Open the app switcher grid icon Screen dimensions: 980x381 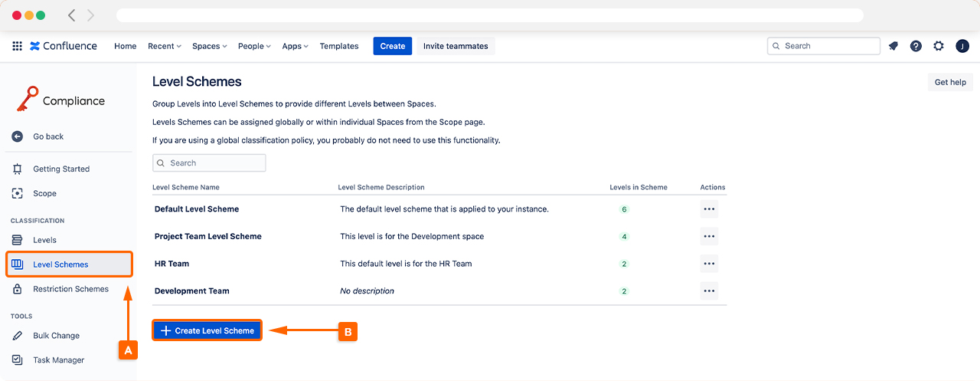click(x=17, y=46)
